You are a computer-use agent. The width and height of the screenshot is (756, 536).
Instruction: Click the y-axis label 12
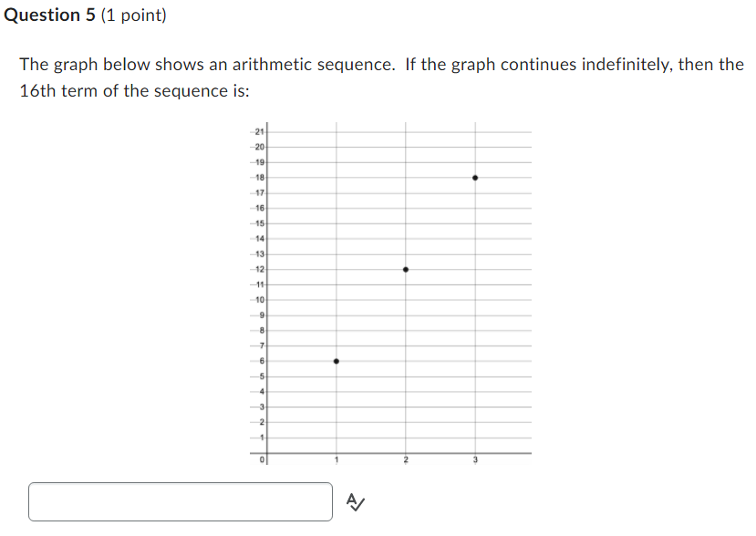point(258,269)
